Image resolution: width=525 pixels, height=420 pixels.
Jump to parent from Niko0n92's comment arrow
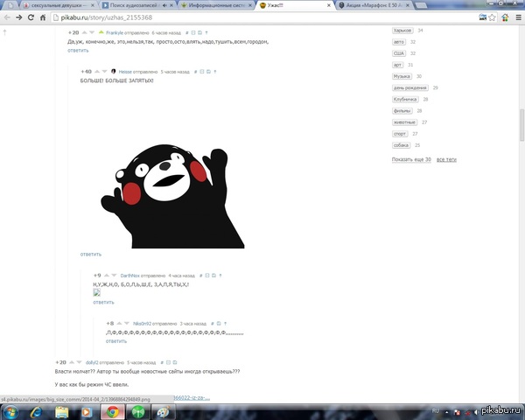225,324
